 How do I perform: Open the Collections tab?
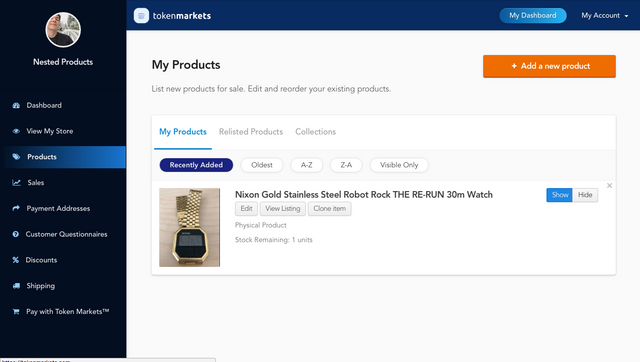pos(316,132)
